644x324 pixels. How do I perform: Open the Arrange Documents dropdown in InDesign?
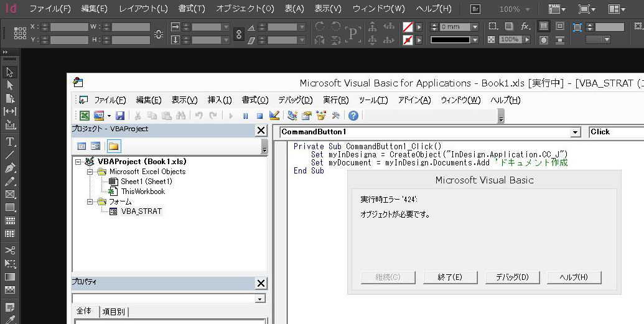(617, 9)
